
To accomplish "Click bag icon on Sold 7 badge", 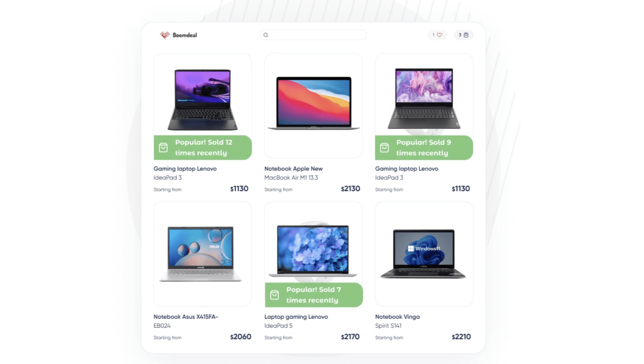I will coord(274,295).
